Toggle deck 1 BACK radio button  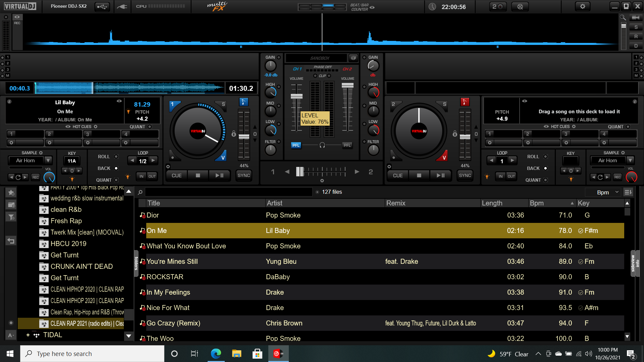click(116, 168)
